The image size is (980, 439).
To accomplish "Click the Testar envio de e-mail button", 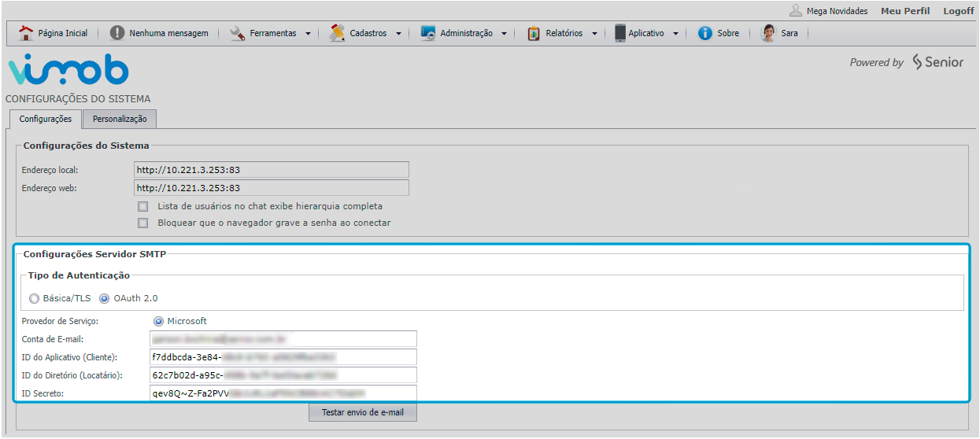I will pos(362,412).
